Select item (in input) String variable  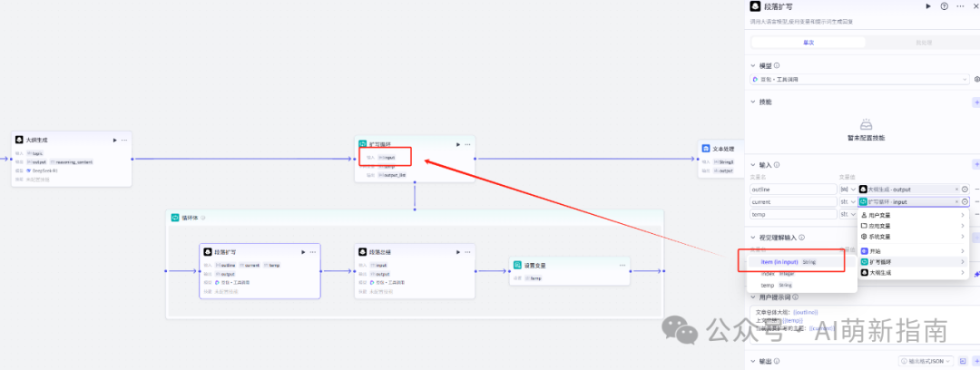click(802, 262)
